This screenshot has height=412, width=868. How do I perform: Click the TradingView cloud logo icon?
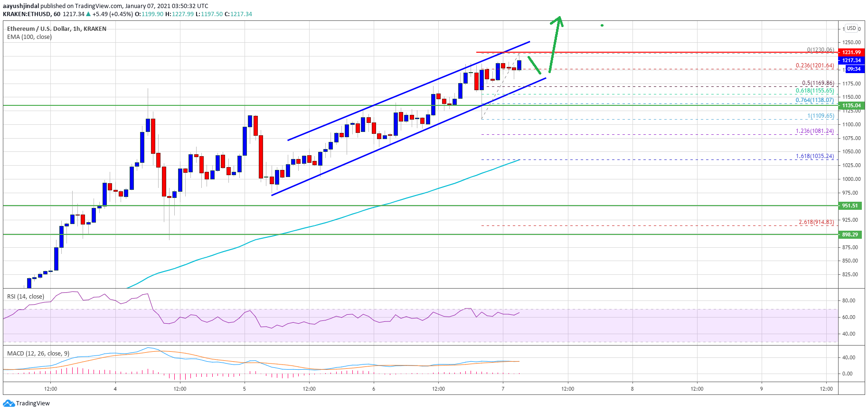pos(9,403)
